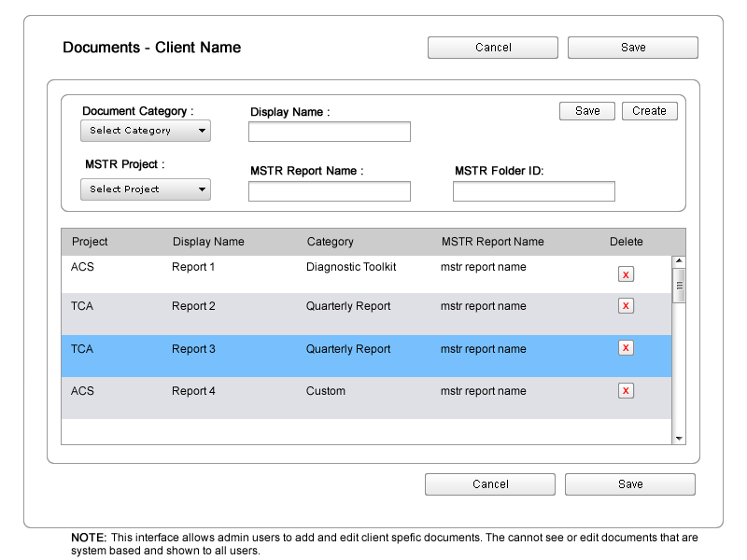747x560 pixels.
Task: Remove Report 4 using its delete icon
Action: [626, 391]
